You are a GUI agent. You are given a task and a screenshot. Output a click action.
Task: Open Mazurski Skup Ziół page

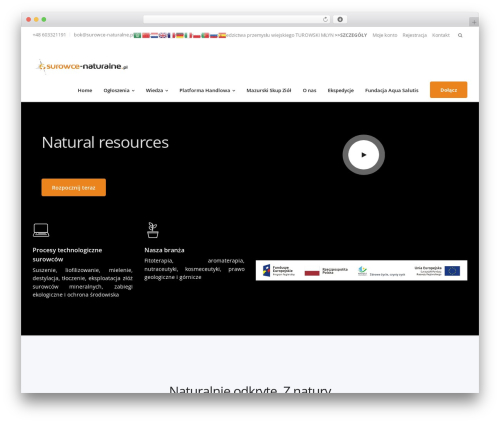coord(269,90)
